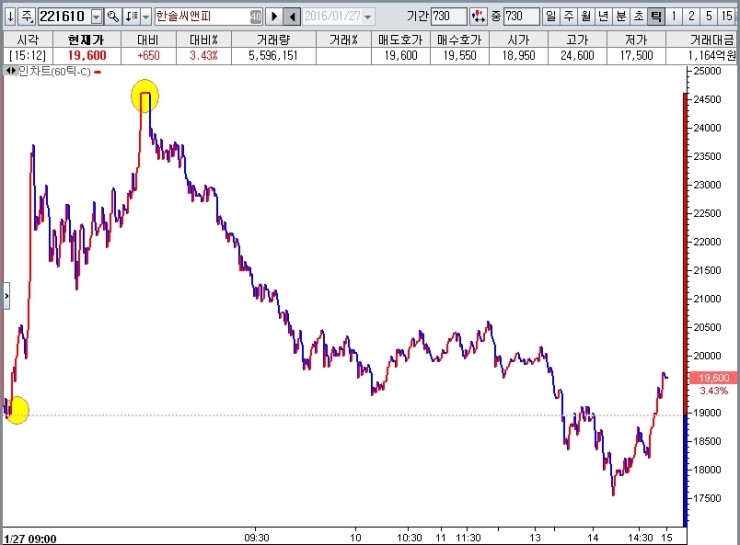Select the 주 weekly period
Image resolution: width=740 pixels, height=545 pixels.
point(568,17)
